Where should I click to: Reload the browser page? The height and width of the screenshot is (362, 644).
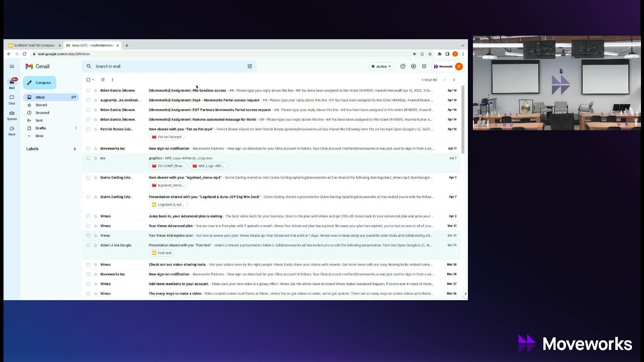coord(24,54)
